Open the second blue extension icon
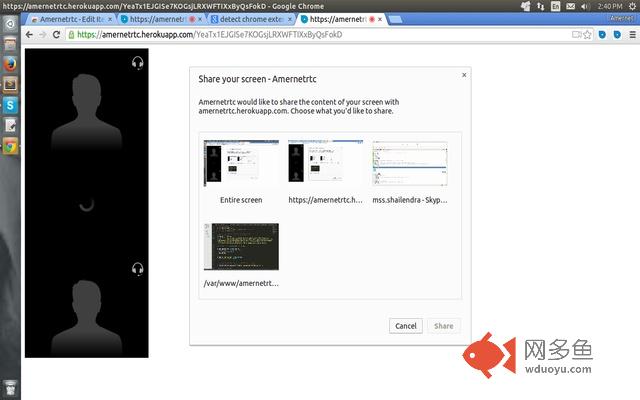640x400 pixels. 617,35
